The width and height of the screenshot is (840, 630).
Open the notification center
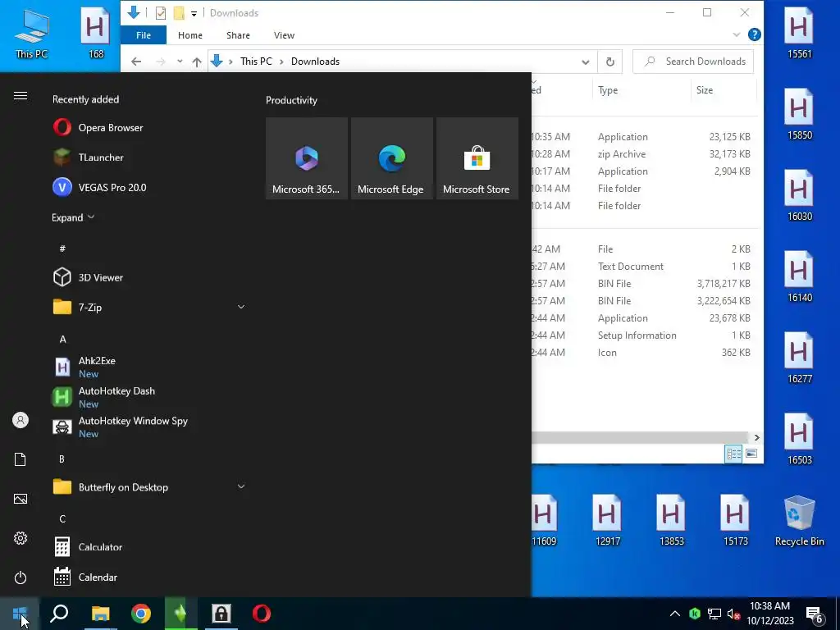pos(815,614)
